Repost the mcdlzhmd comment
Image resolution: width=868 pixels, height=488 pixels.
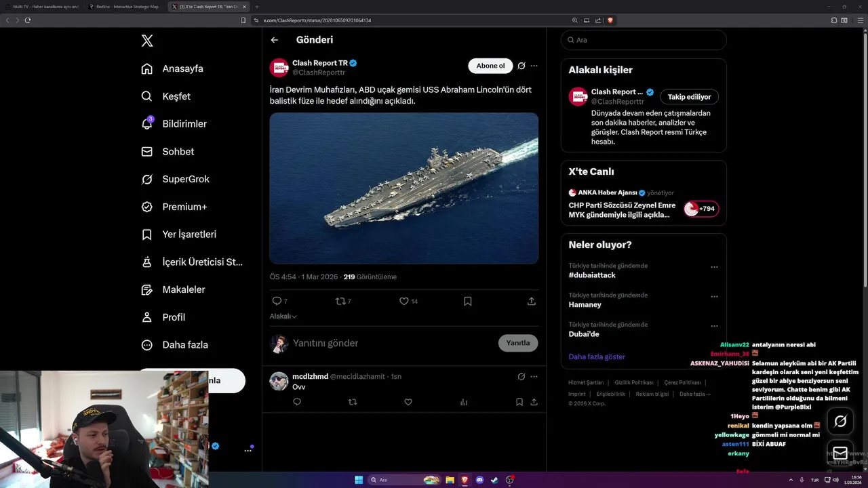pyautogui.click(x=353, y=402)
